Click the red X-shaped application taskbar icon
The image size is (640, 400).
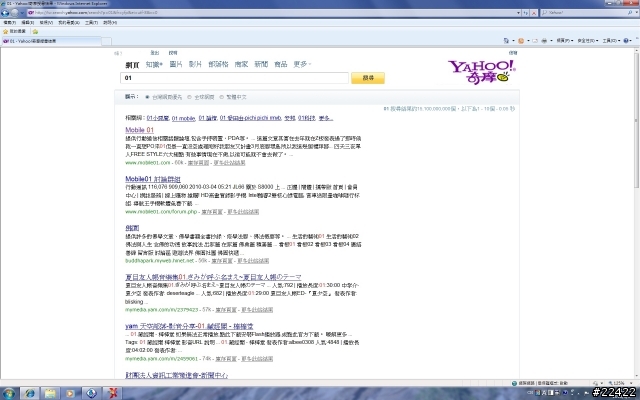tap(112, 393)
